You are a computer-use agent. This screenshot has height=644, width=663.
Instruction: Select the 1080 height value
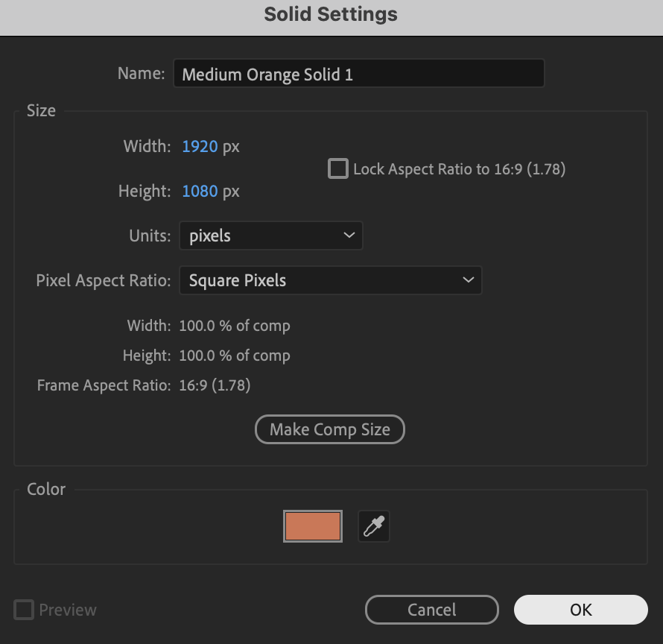(200, 192)
